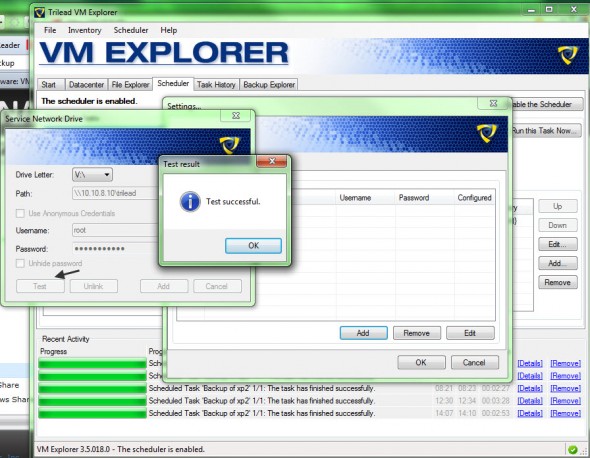Click OK in the Settings dialog
Viewport: 590px width, 458px height.
pos(421,362)
